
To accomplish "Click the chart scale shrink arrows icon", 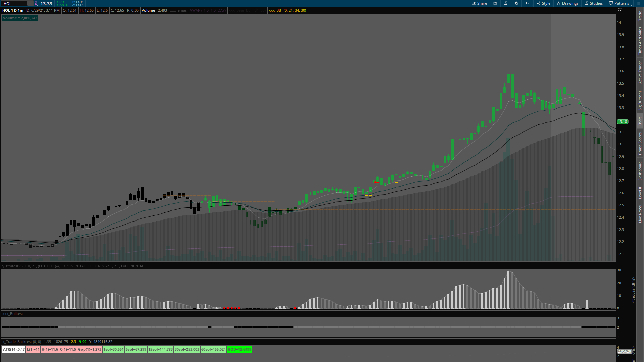I will coord(620,10).
